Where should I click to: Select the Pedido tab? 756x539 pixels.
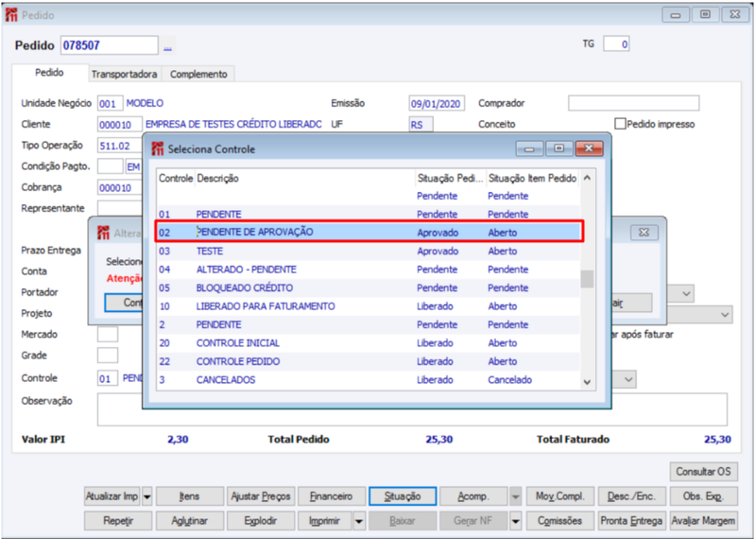pyautogui.click(x=50, y=73)
